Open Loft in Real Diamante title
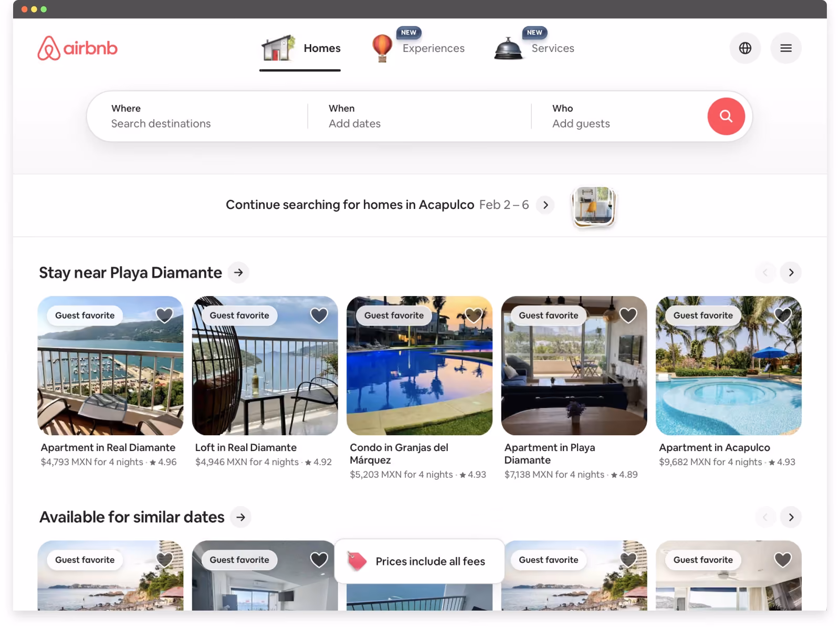Viewport: 840px width, 630px height. coord(246,447)
